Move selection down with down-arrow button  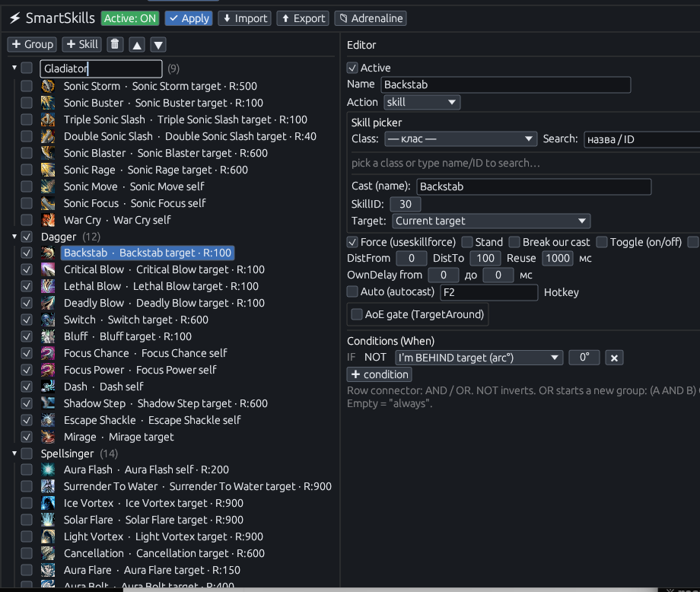158,44
